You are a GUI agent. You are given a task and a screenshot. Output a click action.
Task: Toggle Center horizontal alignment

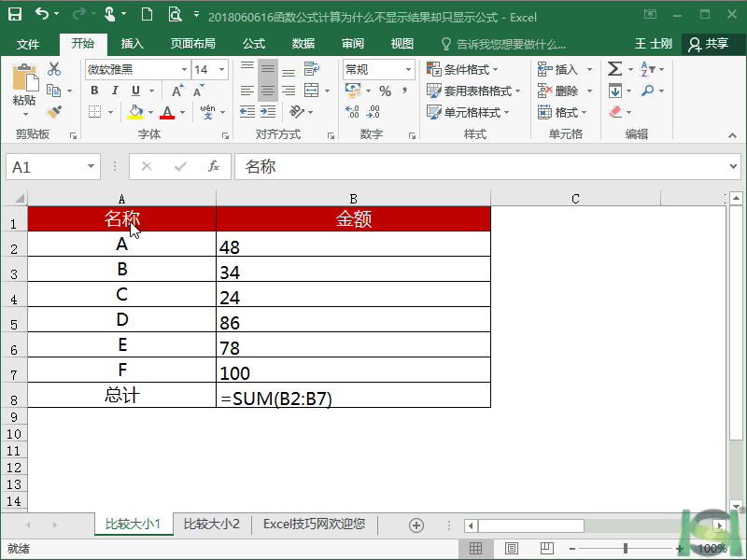coord(268,91)
